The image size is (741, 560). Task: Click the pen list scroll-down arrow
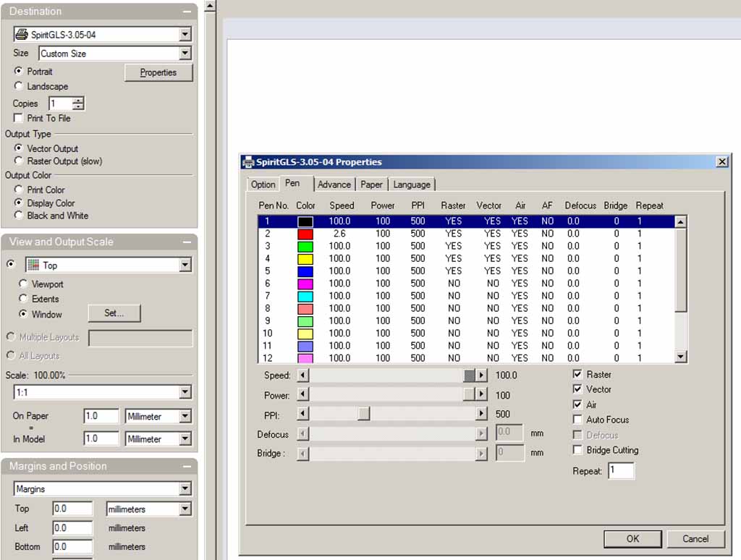(680, 357)
